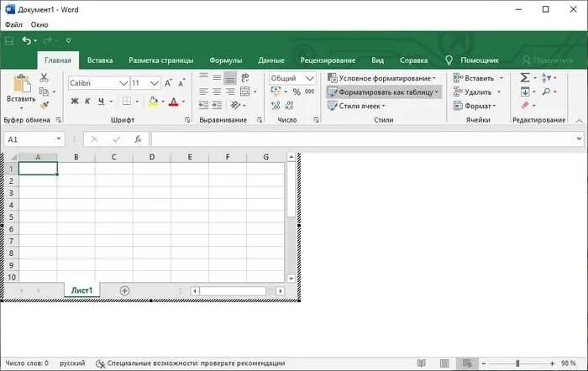Apply the fill color bucket
The image size is (588, 371).
(153, 102)
